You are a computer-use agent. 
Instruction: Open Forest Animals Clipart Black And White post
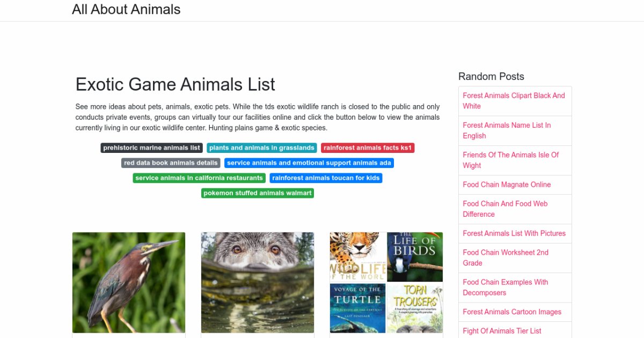tap(514, 101)
